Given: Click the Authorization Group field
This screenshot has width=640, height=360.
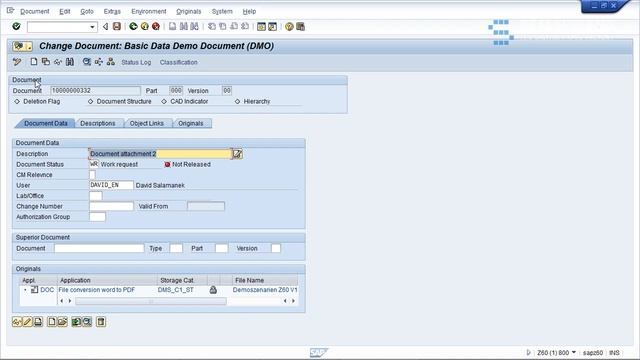Looking at the screenshot, I should (98, 217).
